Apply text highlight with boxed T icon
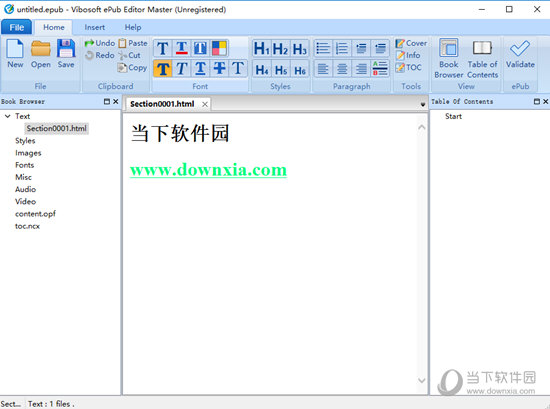550x409 pixels. [201, 48]
